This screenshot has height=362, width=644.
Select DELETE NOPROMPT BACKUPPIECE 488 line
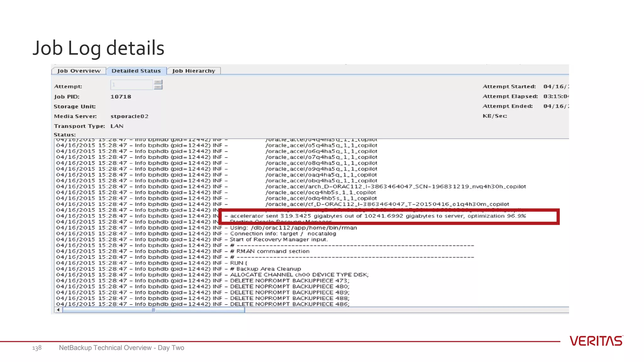203,298
